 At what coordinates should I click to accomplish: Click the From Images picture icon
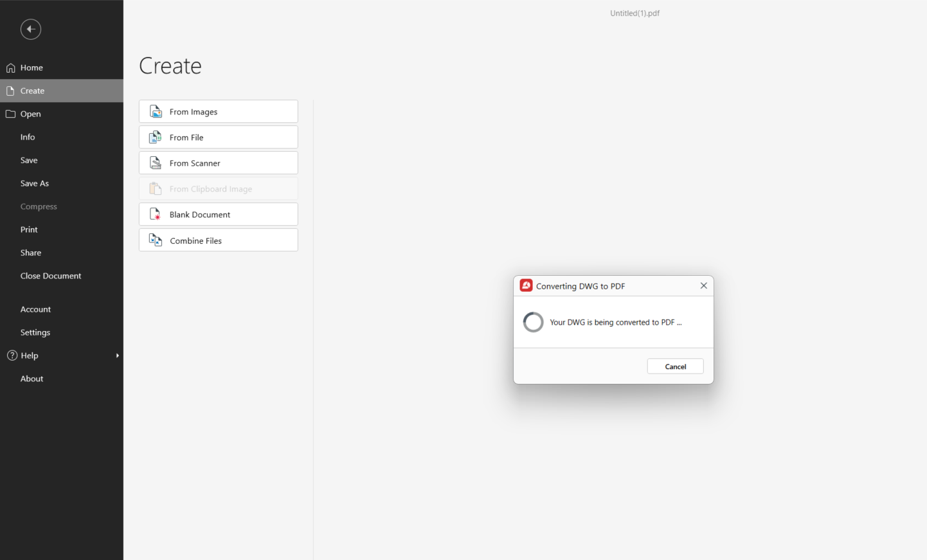tap(156, 111)
